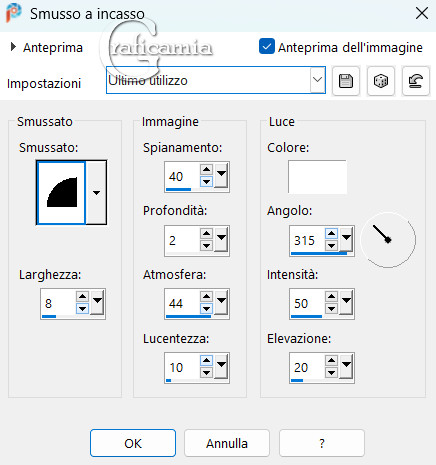The width and height of the screenshot is (436, 465).
Task: Increase Spianamento with the up arrow
Action: tap(207, 169)
